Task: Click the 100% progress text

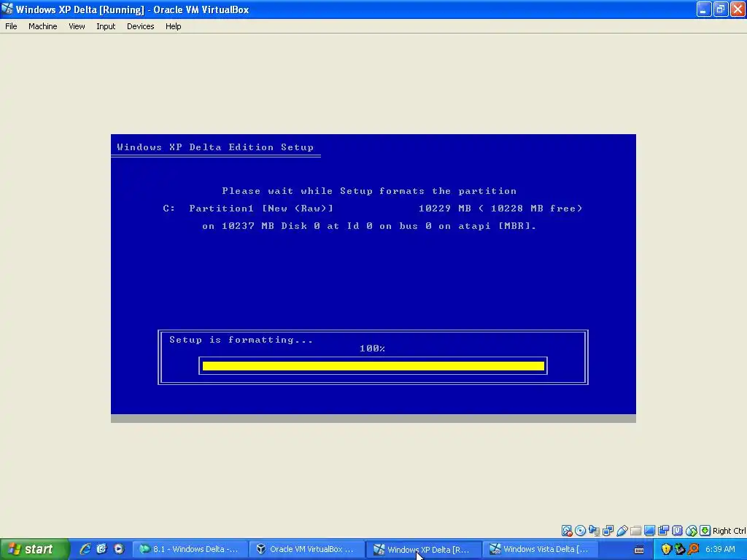Action: click(372, 349)
